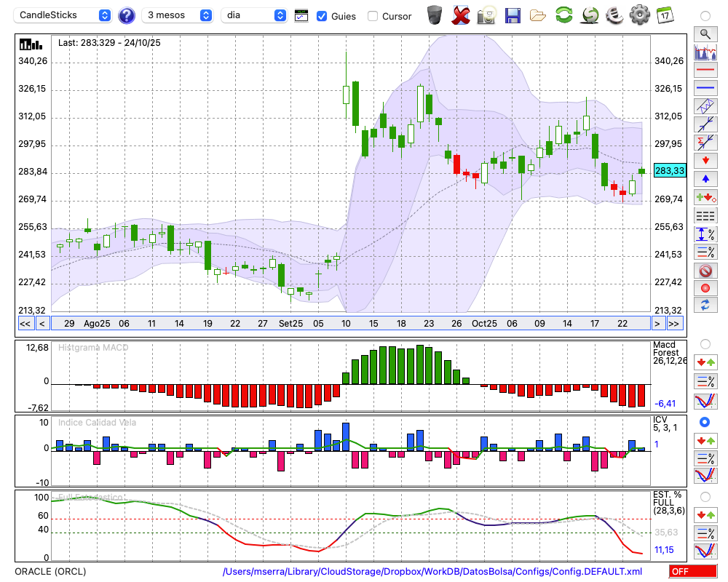Click the red OFF status button
The height and width of the screenshot is (582, 728).
(x=691, y=572)
